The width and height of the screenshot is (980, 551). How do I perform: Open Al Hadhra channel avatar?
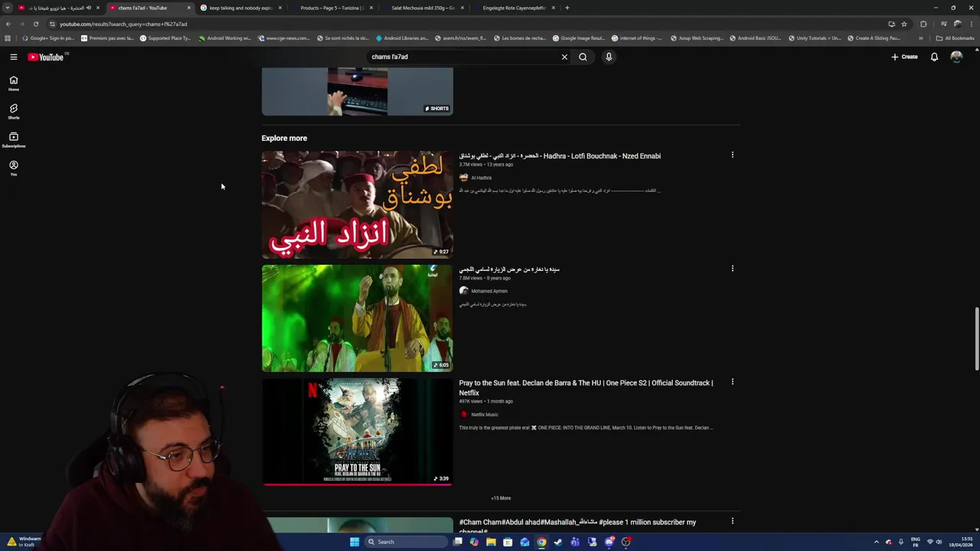[x=463, y=178]
